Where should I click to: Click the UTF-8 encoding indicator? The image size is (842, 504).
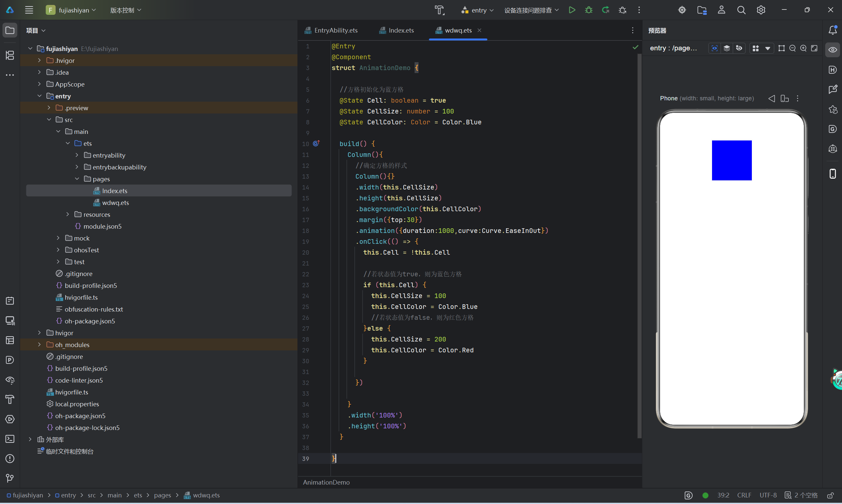(768, 495)
